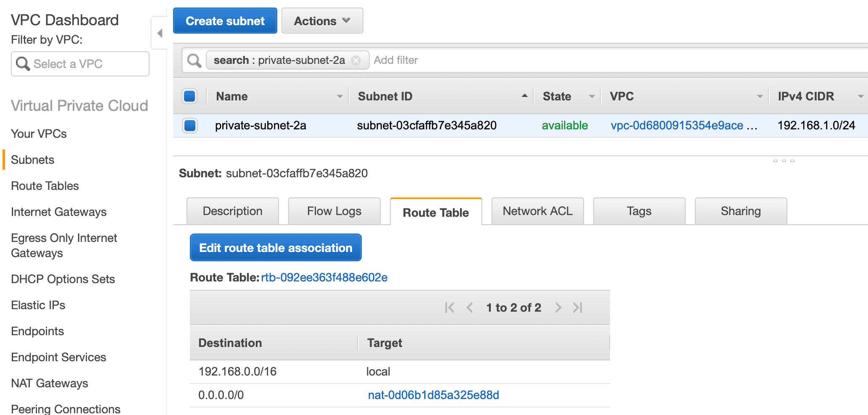Viewport: 868px width, 415px height.
Task: Remove the private-subnet-2a search filter
Action: tap(356, 60)
